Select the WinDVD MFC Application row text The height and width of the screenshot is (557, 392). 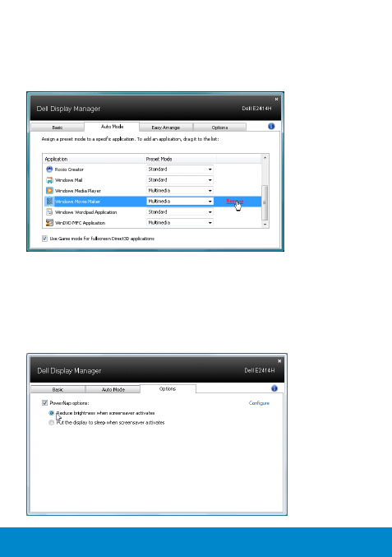pyautogui.click(x=81, y=223)
